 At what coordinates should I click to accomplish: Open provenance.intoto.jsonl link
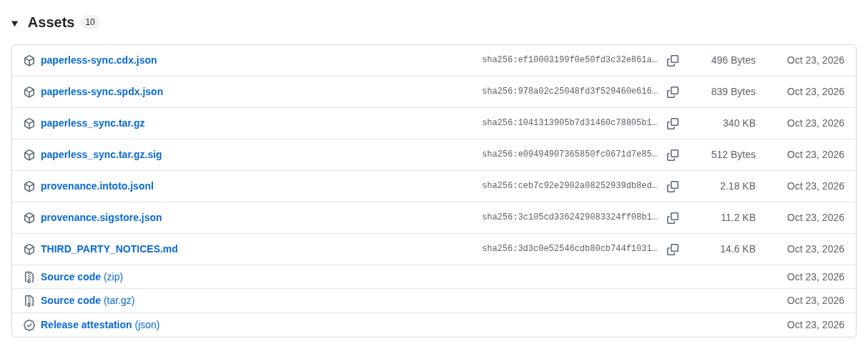(x=97, y=186)
